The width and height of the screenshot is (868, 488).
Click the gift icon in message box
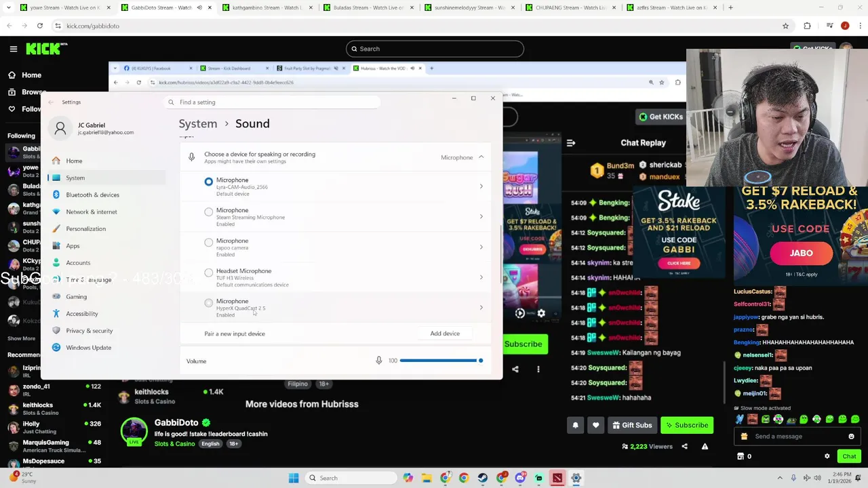pos(745,436)
